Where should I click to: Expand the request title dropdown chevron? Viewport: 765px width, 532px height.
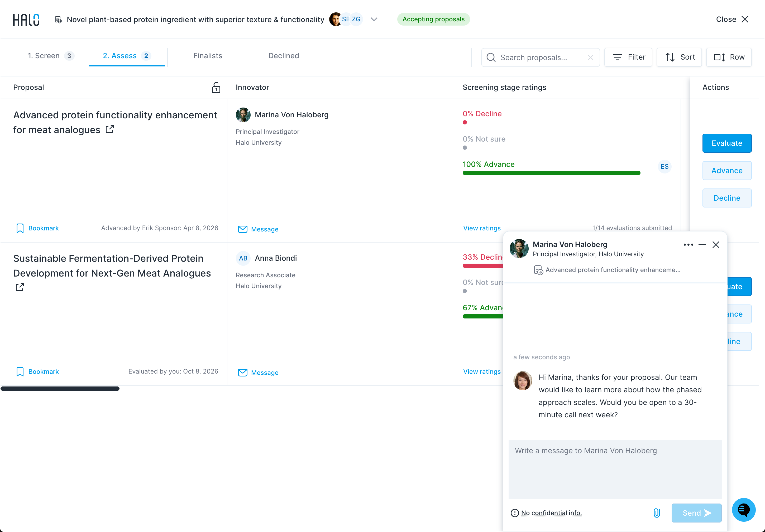374,19
